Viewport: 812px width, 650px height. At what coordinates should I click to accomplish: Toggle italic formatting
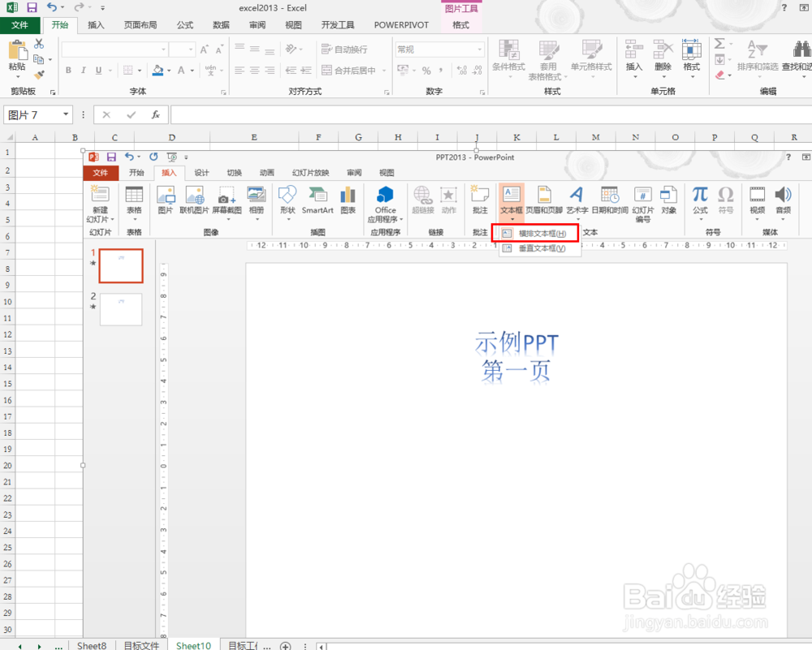tap(84, 70)
